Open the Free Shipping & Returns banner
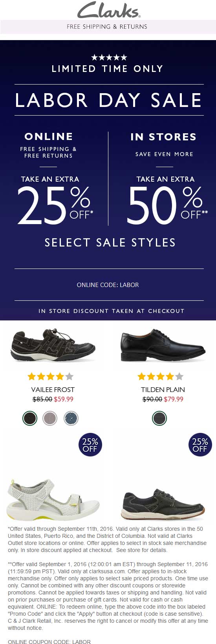The width and height of the screenshot is (216, 644). pyautogui.click(x=108, y=27)
